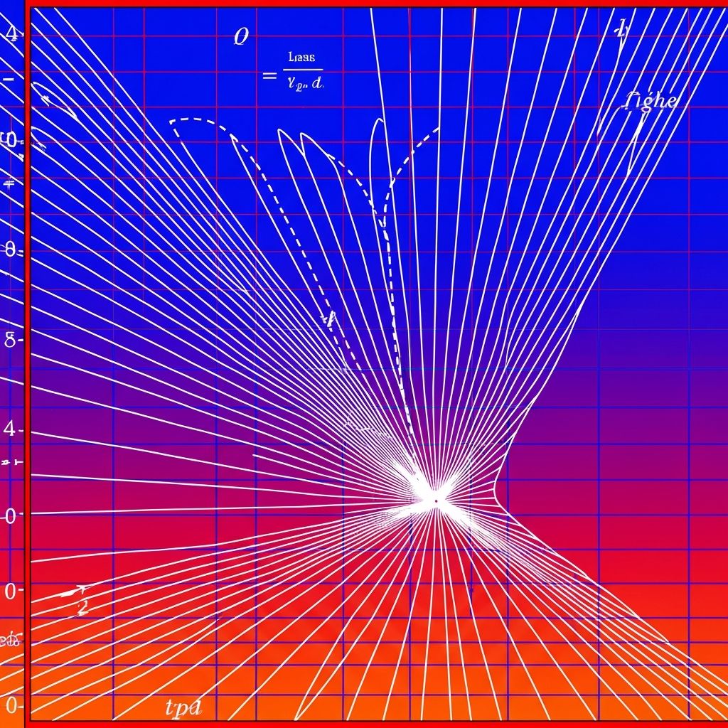This screenshot has width=728, height=728.
Task: Click the "ds" text at the lower left edge
Action: pos(10,640)
